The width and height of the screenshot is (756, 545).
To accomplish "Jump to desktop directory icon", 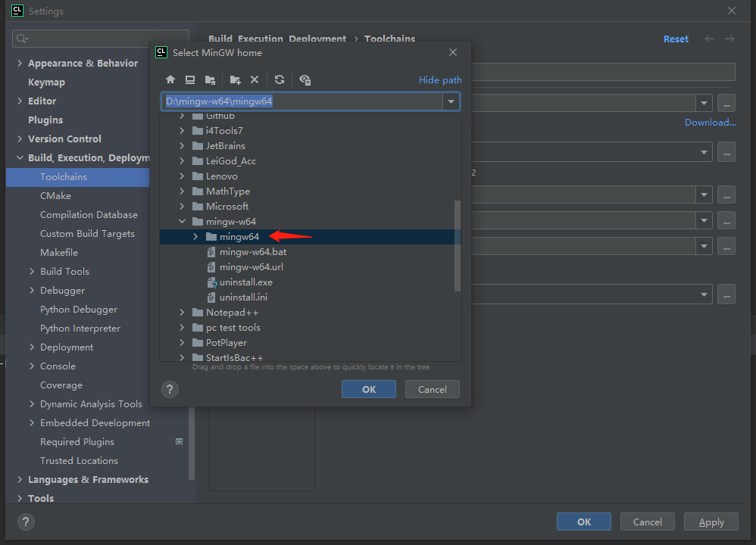I will 190,79.
